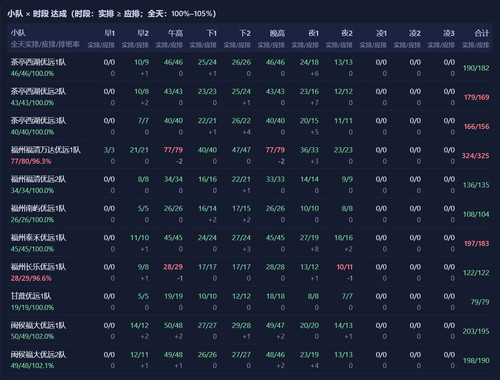The image size is (500, 380).
Task: Select team name 茶亭西湖优远1队
Action: click(38, 62)
